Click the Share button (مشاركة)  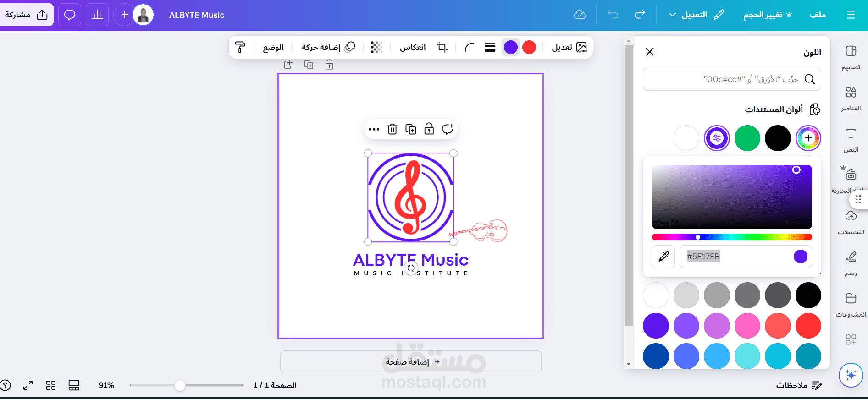point(27,15)
